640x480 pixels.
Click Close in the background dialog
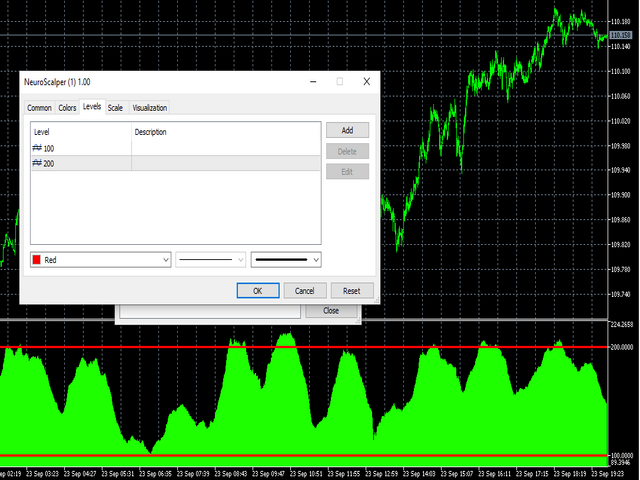point(331,311)
